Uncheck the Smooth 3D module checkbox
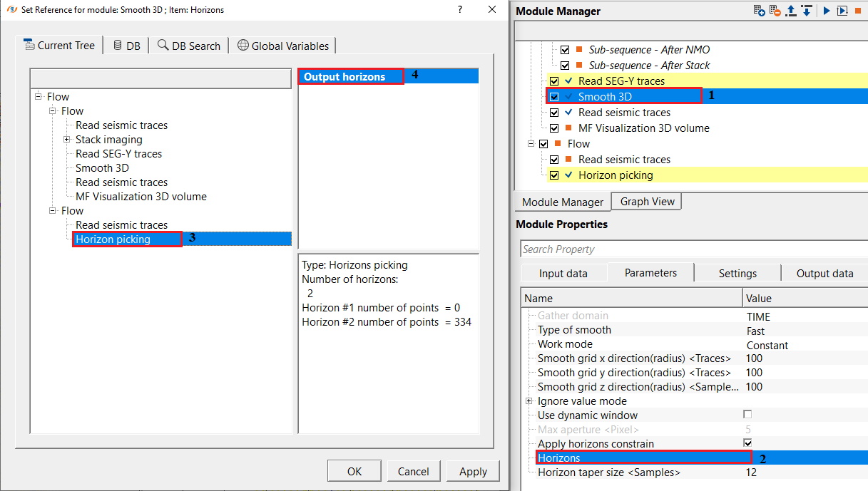The image size is (868, 491). coord(554,97)
